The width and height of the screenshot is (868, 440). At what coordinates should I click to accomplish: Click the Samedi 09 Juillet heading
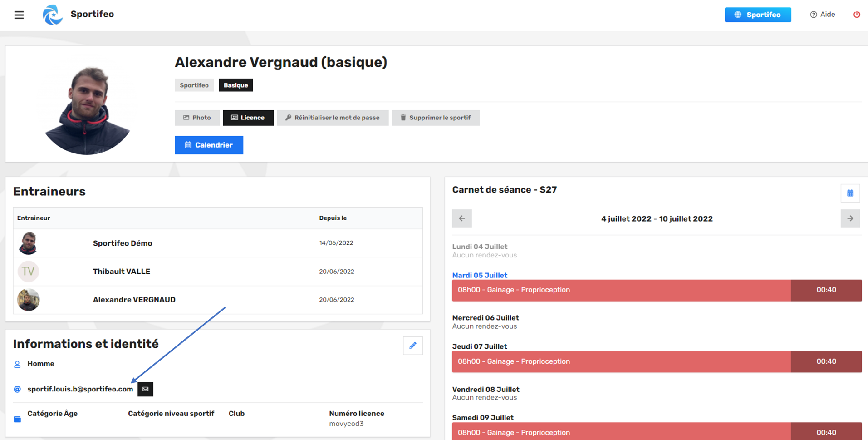[483, 418]
